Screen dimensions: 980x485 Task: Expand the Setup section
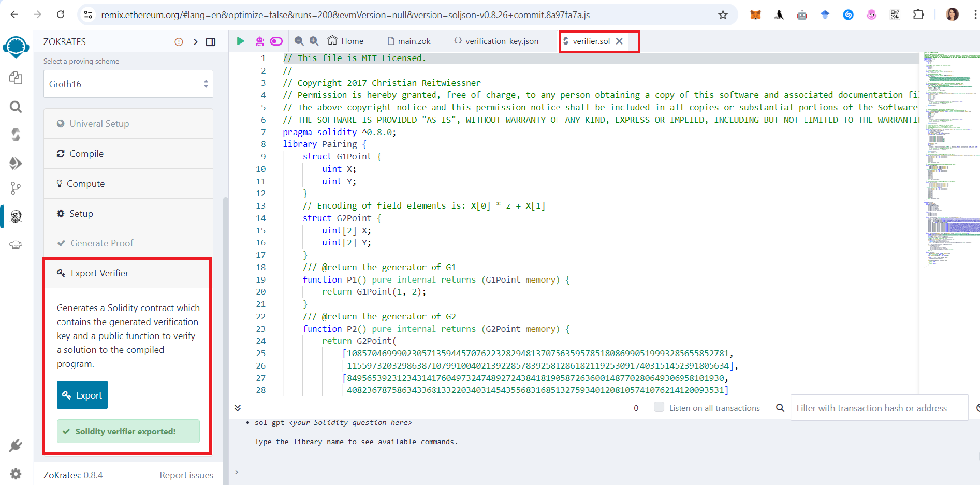tap(128, 214)
